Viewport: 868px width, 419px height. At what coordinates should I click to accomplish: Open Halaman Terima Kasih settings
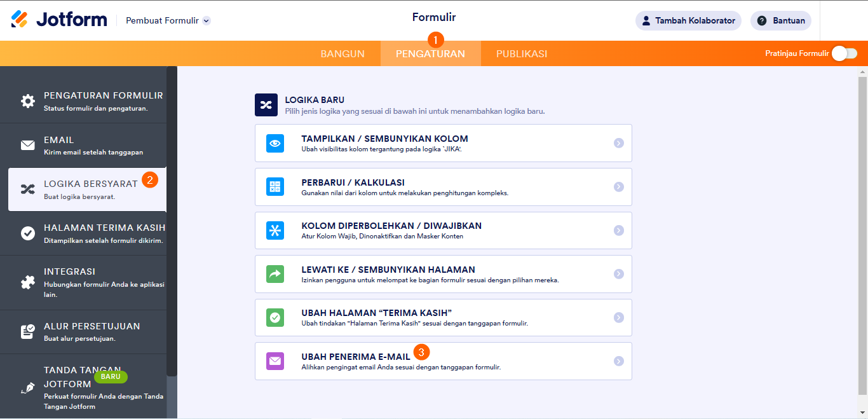tap(83, 233)
